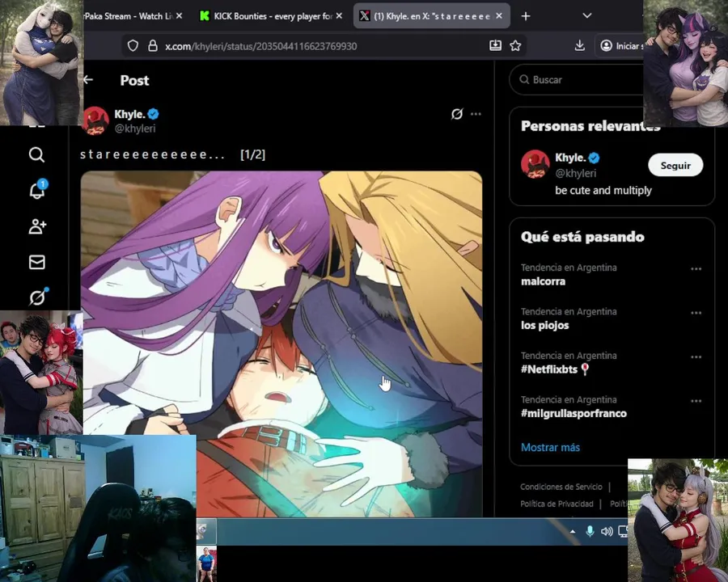The image size is (728, 582).
Task: Open Política de Privacidad link
Action: pos(557,504)
